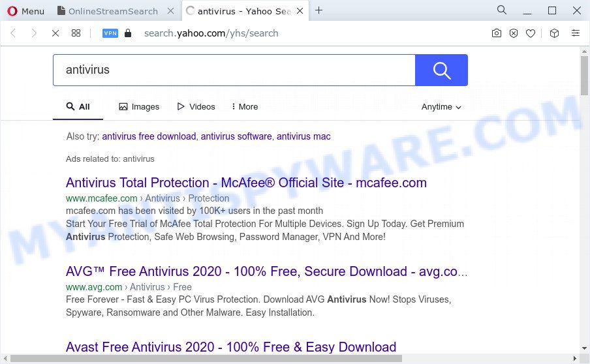Close the antivirus Yahoo Search tab
Screen dimensions: 590x364
pos(300,11)
